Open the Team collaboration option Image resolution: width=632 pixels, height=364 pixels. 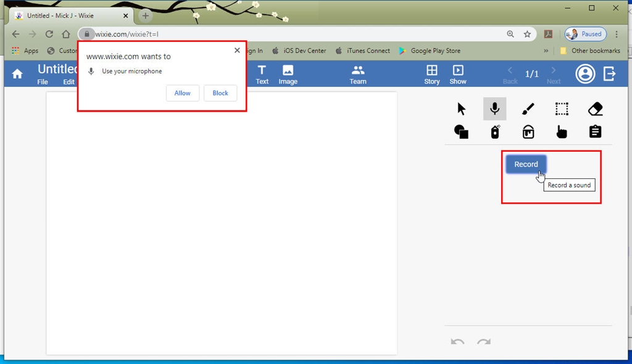click(358, 75)
